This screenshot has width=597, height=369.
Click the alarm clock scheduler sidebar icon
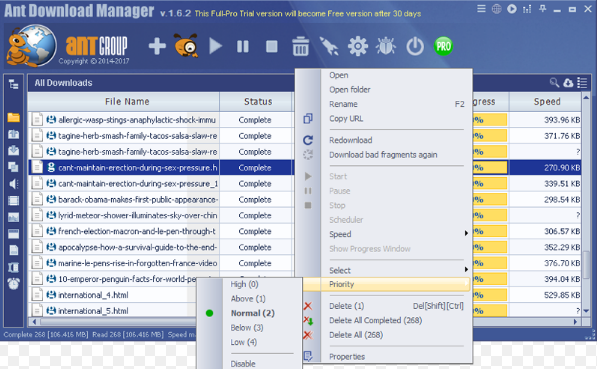pyautogui.click(x=13, y=284)
